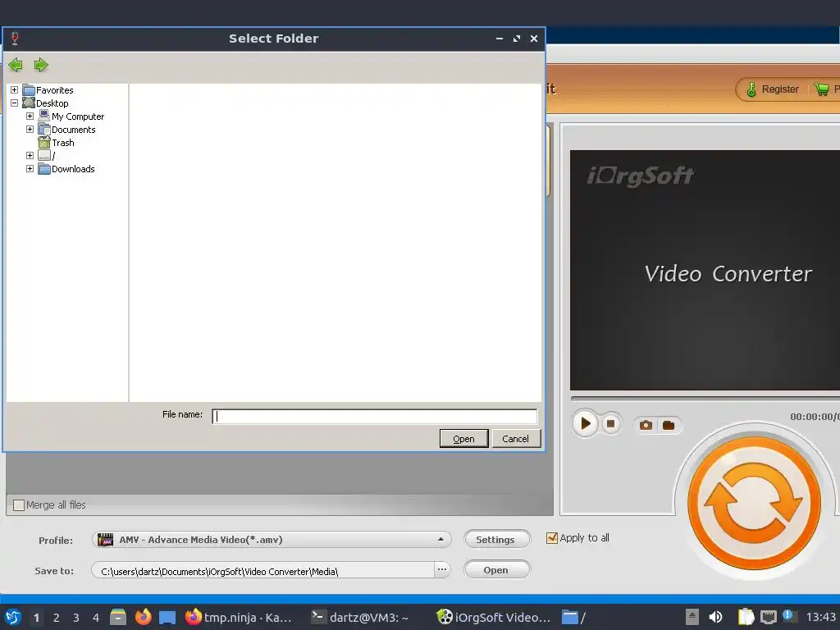Expand the My Computer node
The height and width of the screenshot is (630, 840).
click(x=30, y=116)
